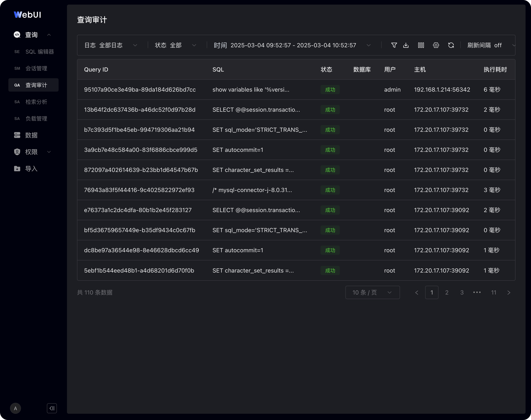The image size is (531, 420).
Task: Click host 192.168.1.214:56342
Action: [442, 90]
